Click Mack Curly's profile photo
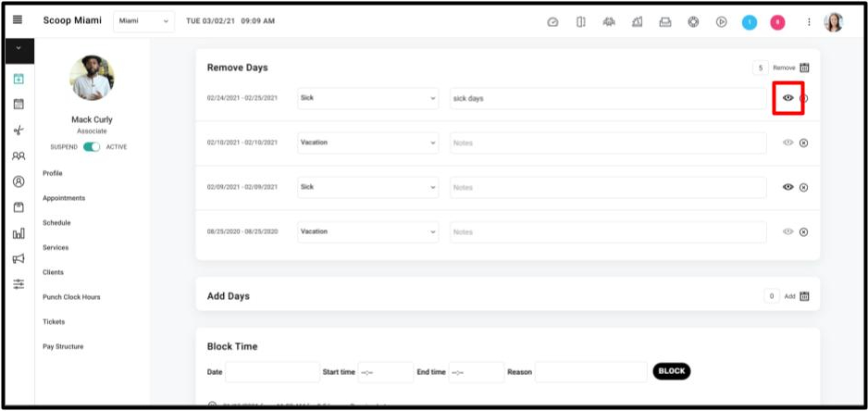The height and width of the screenshot is (411, 868). [x=92, y=78]
